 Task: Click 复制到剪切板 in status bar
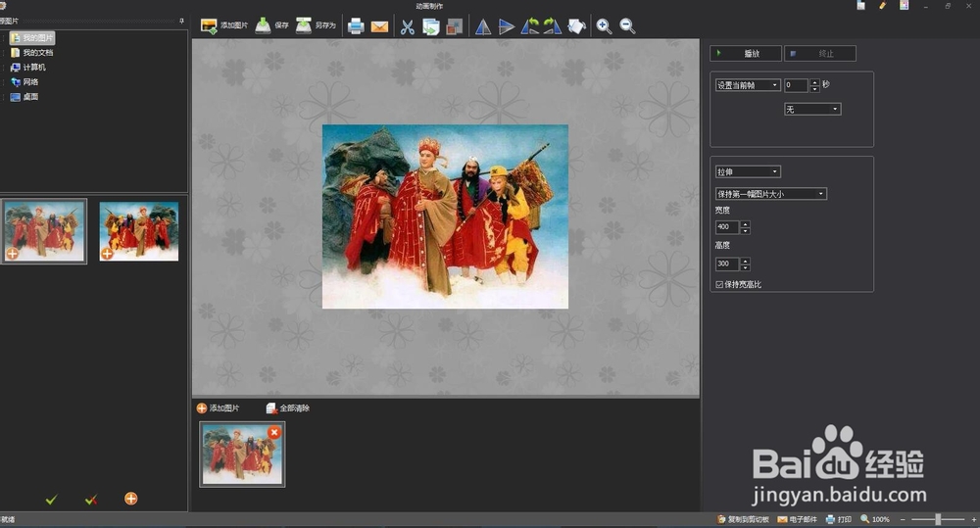(x=743, y=519)
